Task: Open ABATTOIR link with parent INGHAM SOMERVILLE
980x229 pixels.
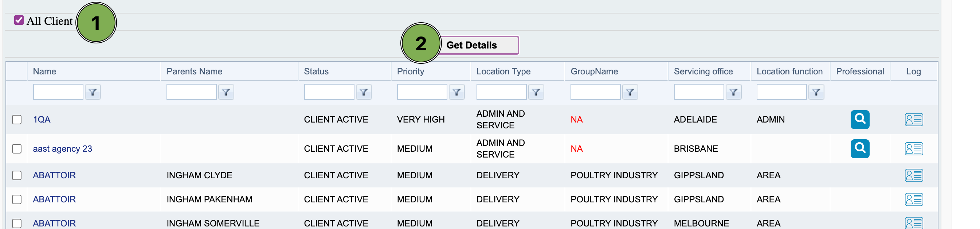Action: point(54,223)
